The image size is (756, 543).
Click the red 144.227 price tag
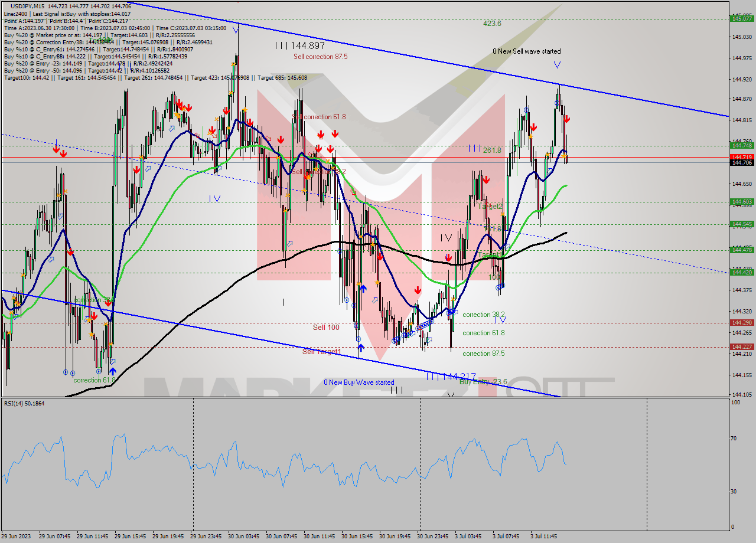pos(742,347)
